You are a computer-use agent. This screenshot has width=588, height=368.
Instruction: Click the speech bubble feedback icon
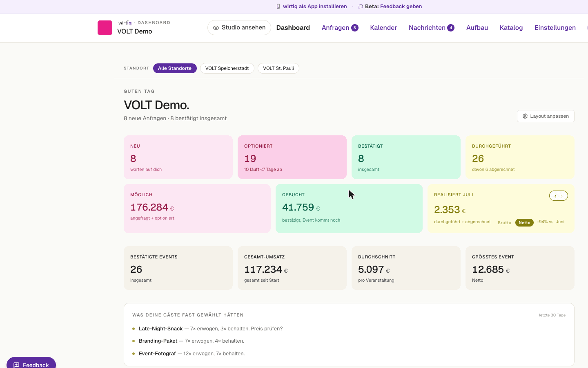pyautogui.click(x=361, y=7)
